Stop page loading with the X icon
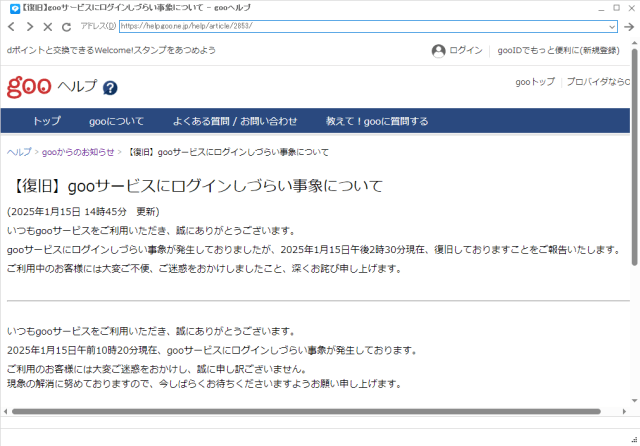The height and width of the screenshot is (446, 640). point(48,27)
